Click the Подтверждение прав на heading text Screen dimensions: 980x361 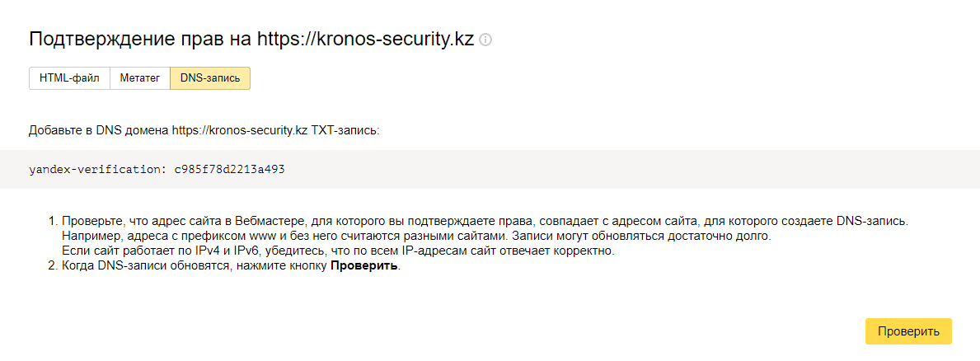[x=141, y=40]
